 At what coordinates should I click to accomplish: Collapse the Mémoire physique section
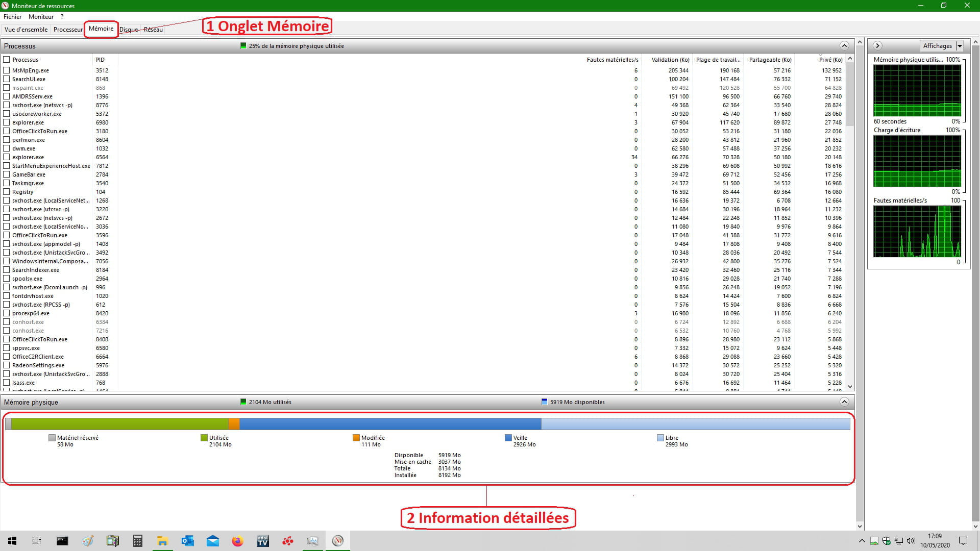tap(844, 402)
